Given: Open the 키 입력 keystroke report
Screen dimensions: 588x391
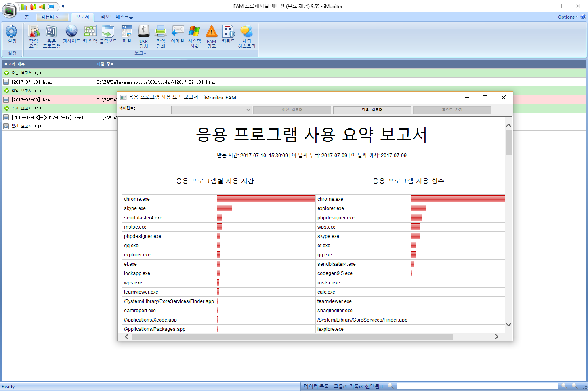Looking at the screenshot, I should 90,35.
